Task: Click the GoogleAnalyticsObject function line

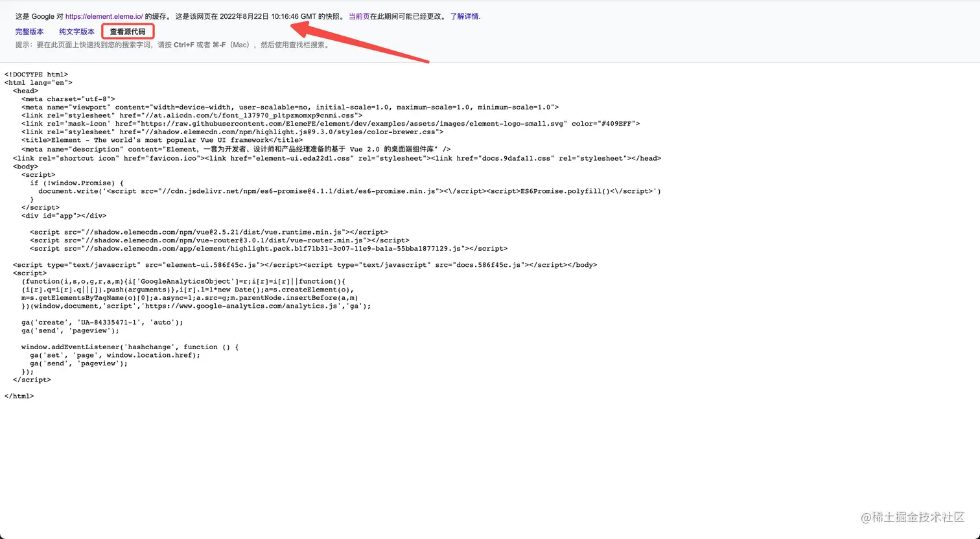Action: [x=183, y=281]
